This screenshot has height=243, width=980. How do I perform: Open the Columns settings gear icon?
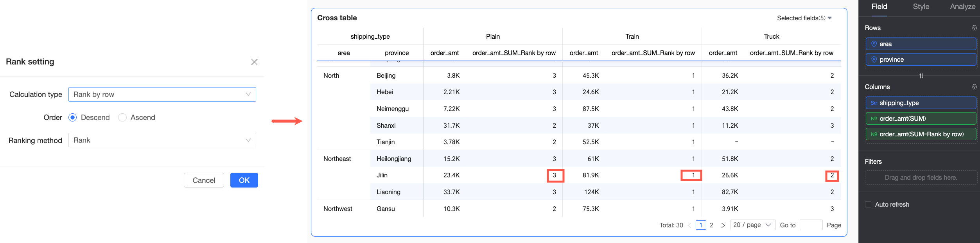[974, 87]
